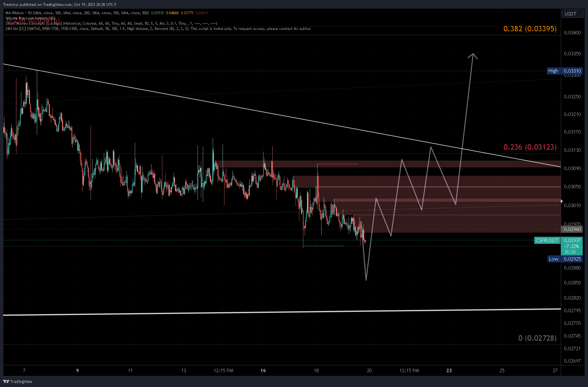Click the 0.03090 price axis value
The width and height of the screenshot is (588, 387).
click(572, 168)
